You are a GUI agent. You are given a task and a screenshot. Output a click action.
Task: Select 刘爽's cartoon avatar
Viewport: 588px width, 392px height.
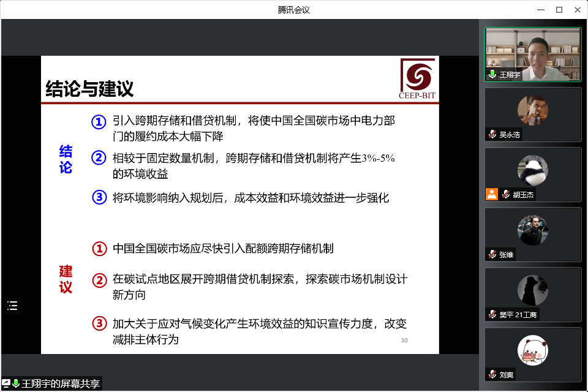[x=532, y=350]
